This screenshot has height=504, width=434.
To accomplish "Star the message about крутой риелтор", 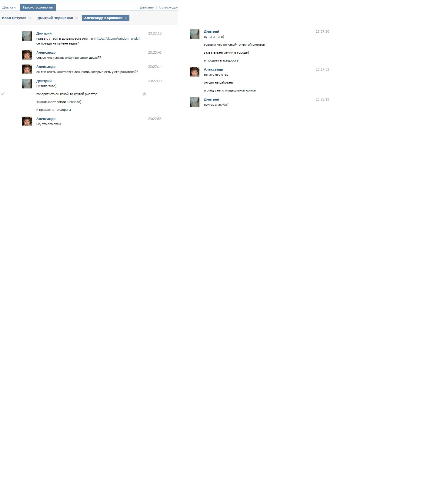I will tap(145, 94).
